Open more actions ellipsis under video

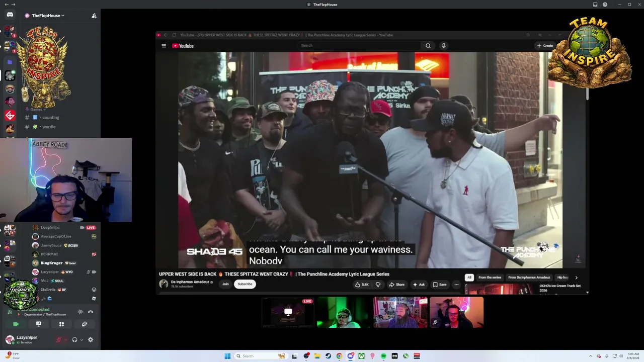pos(456,285)
